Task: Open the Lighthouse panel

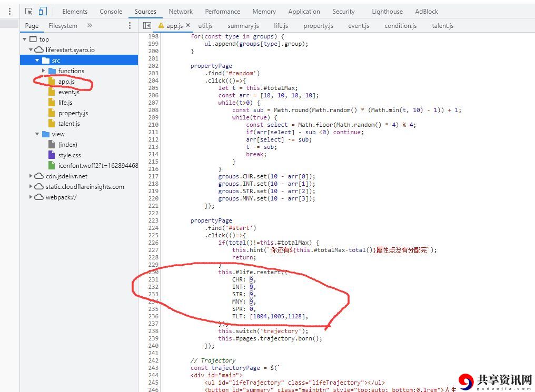Action: click(387, 11)
